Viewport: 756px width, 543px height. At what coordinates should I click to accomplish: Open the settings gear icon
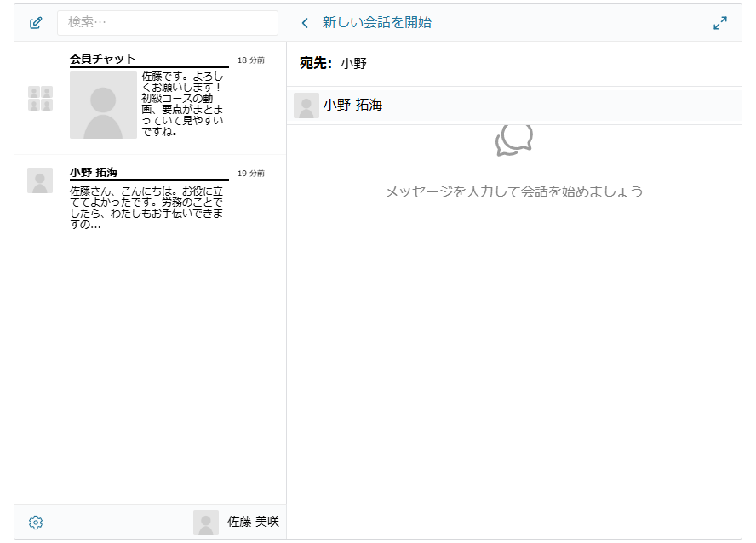[36, 523]
